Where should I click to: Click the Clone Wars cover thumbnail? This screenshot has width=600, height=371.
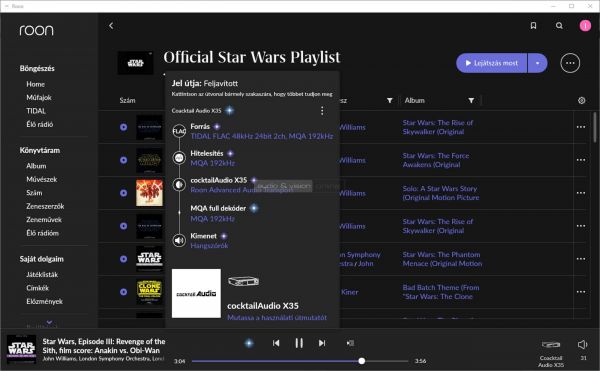pyautogui.click(x=149, y=292)
